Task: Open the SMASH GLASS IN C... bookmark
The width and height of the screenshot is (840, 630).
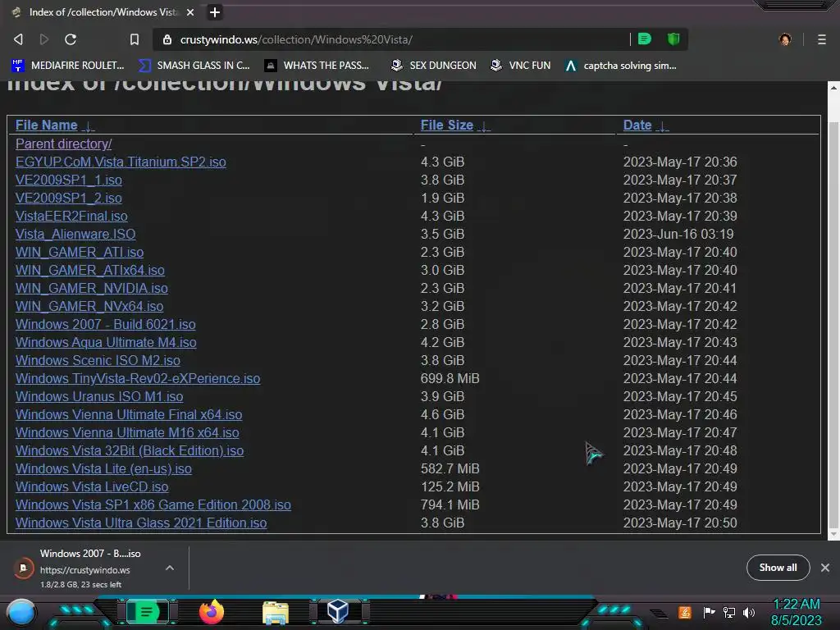Action: pos(194,66)
